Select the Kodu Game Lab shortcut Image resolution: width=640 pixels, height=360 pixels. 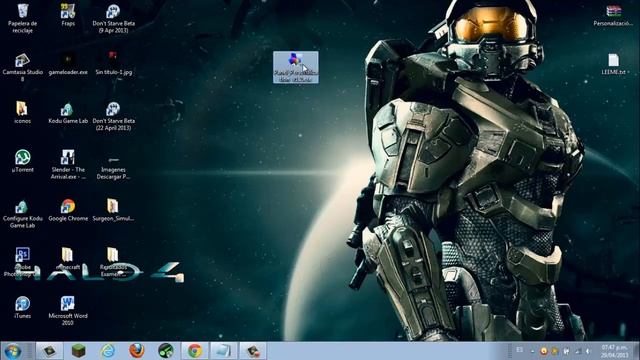(68, 113)
